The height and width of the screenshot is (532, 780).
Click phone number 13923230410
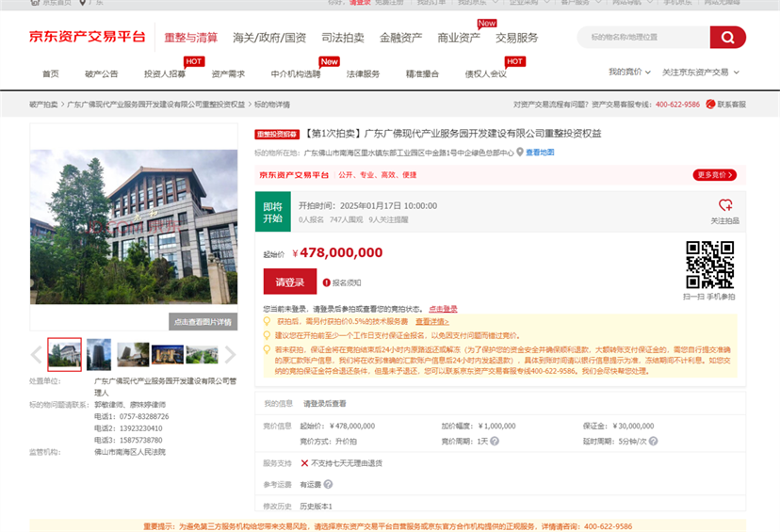(x=140, y=428)
